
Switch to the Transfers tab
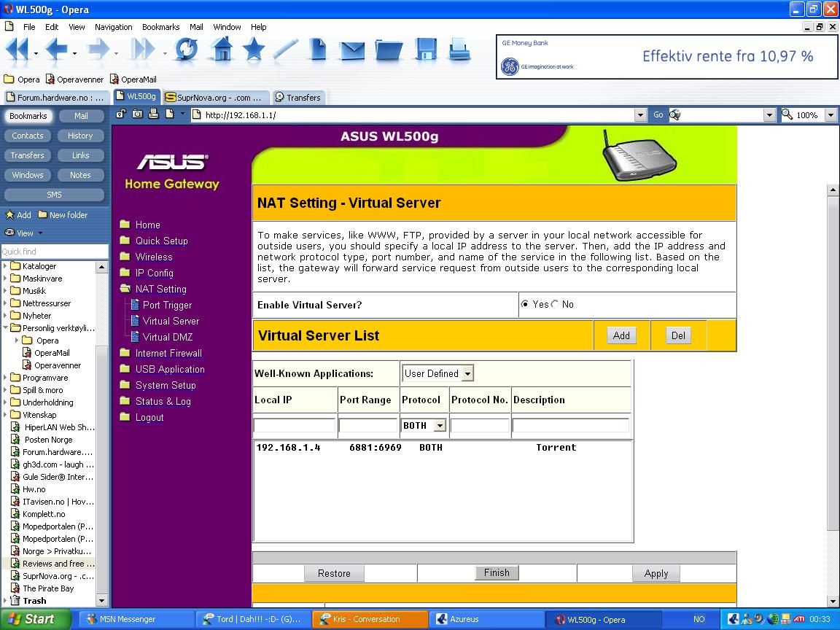tap(298, 98)
